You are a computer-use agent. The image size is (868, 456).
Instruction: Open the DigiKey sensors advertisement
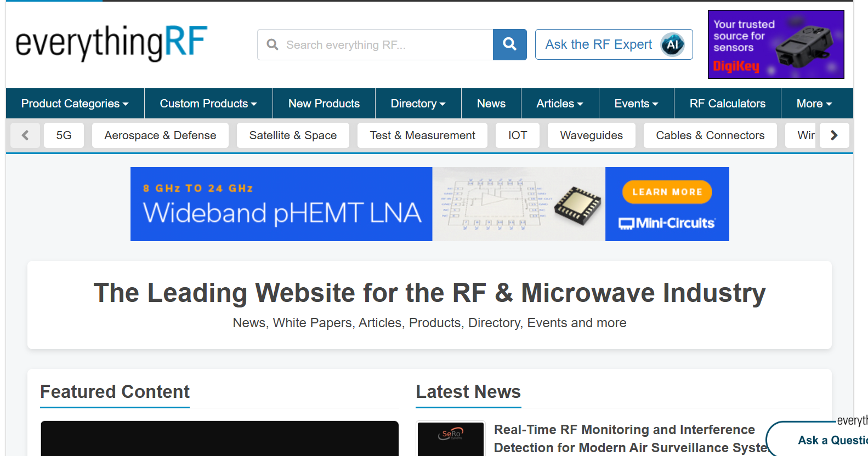[776, 44]
